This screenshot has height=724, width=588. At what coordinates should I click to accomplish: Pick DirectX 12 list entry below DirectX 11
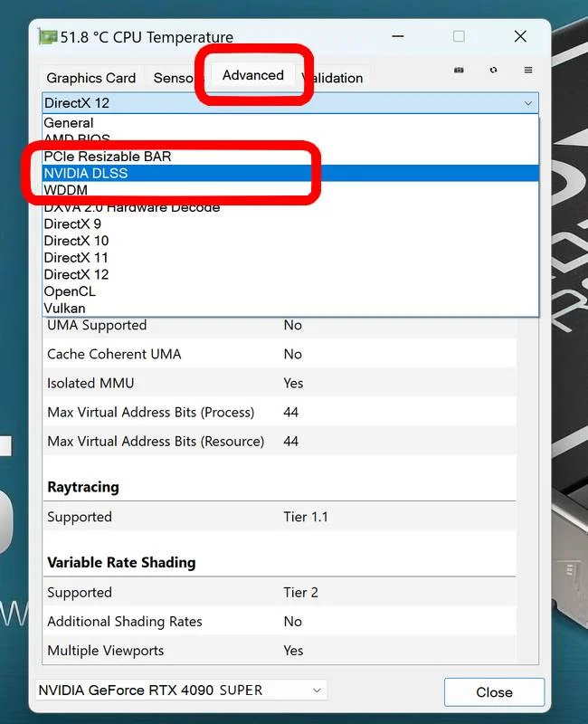tap(290, 274)
